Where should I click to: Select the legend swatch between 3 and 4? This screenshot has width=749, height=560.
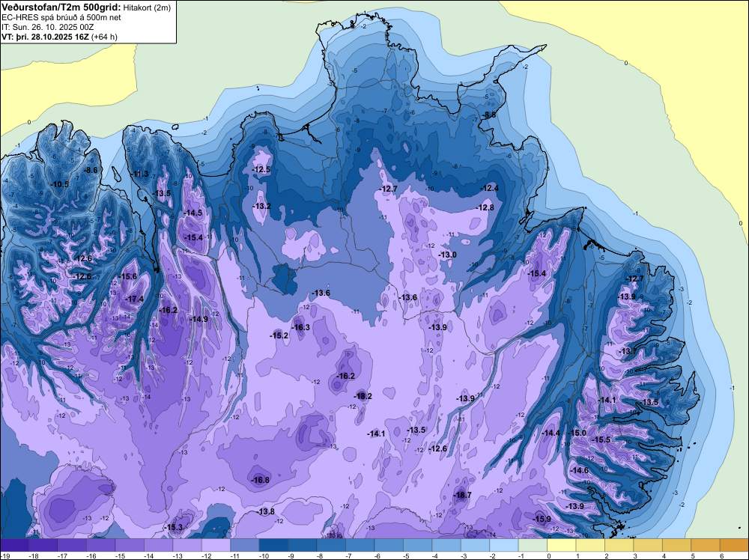(x=648, y=545)
